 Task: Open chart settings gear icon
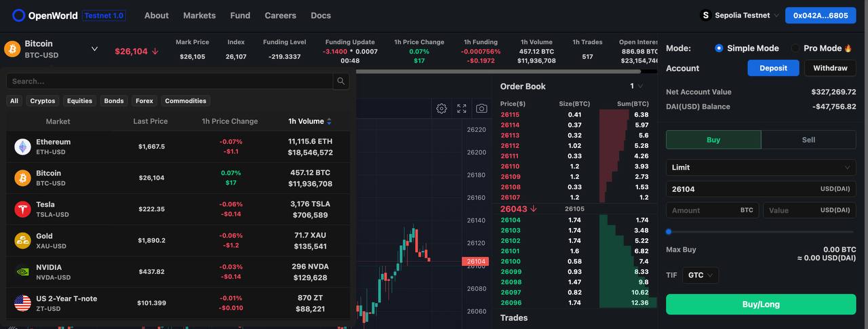[441, 109]
